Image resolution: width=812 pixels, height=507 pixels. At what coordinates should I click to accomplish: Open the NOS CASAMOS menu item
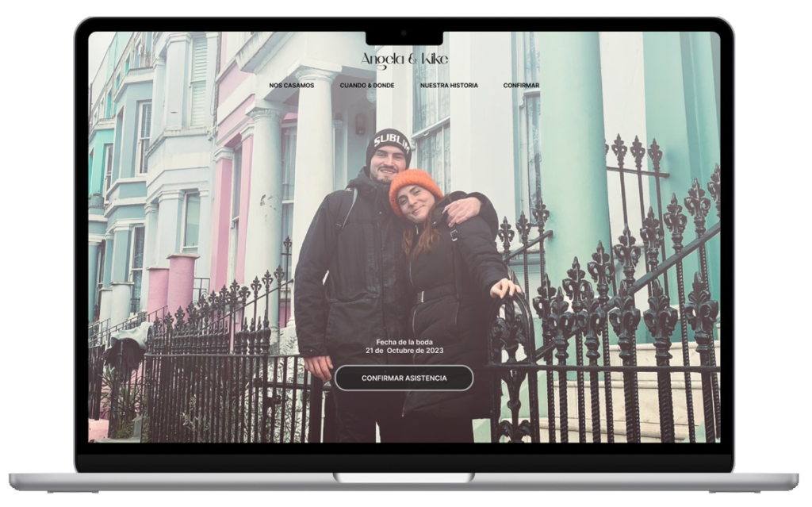point(291,86)
